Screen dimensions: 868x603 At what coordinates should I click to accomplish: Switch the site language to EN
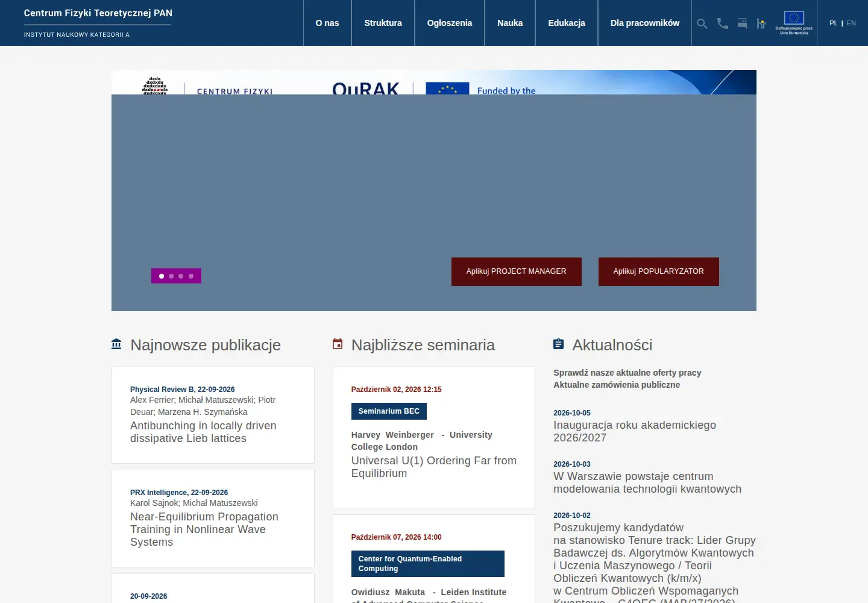pyautogui.click(x=851, y=23)
